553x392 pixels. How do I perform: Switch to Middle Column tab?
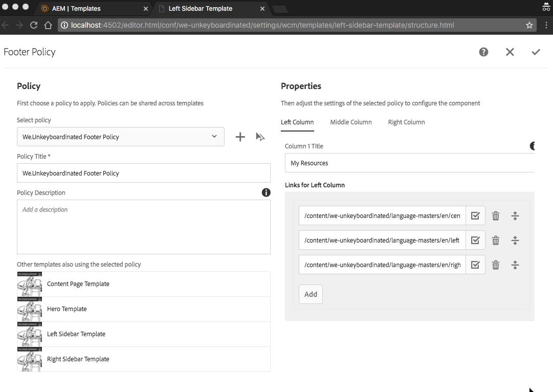[x=351, y=122]
